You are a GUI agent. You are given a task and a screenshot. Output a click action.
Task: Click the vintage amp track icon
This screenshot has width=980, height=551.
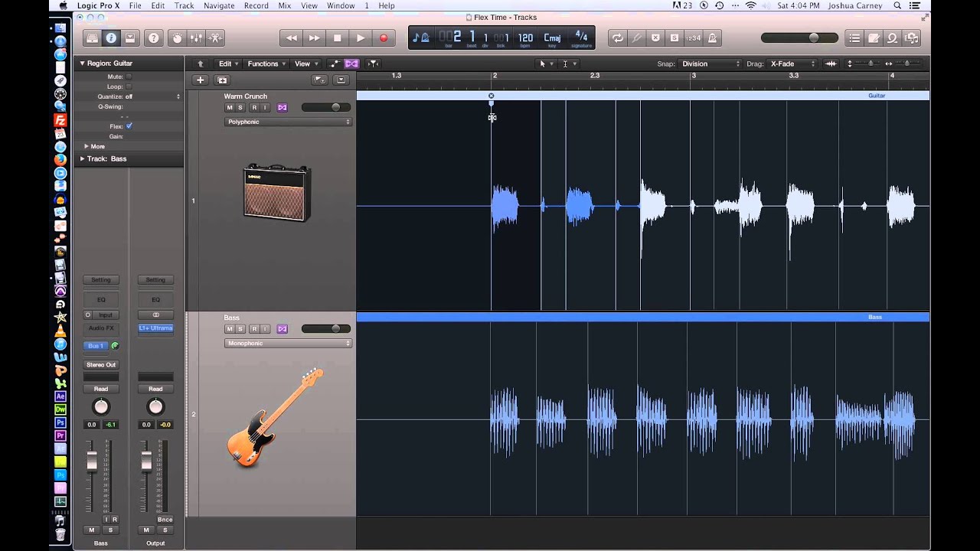277,191
